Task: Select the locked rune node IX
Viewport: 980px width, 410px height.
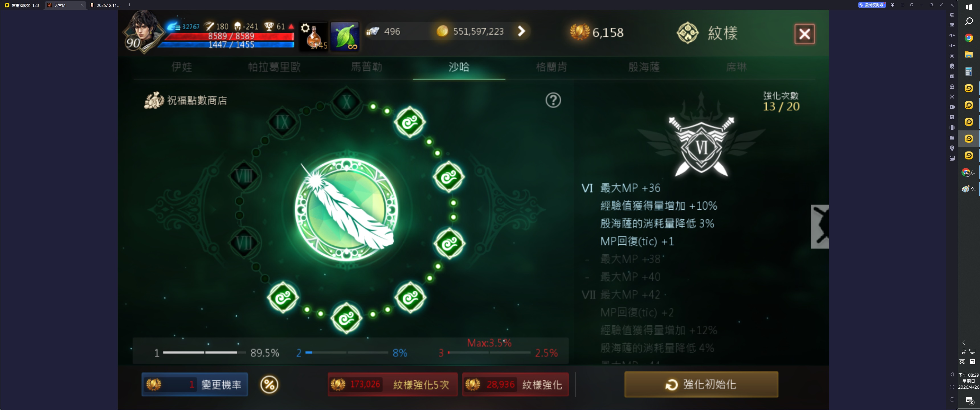Action: [282, 122]
